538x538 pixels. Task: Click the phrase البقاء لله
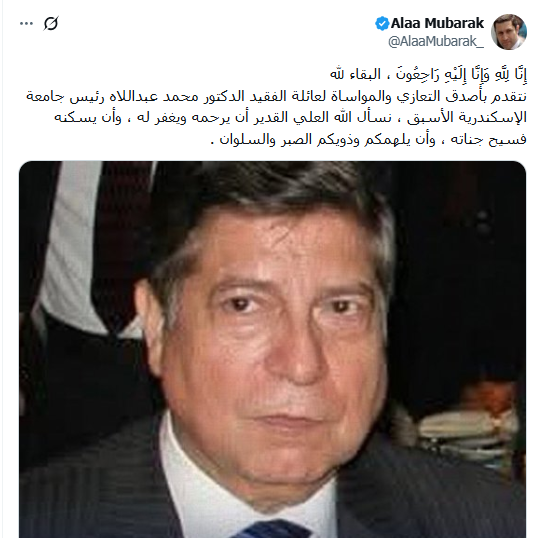pos(355,74)
